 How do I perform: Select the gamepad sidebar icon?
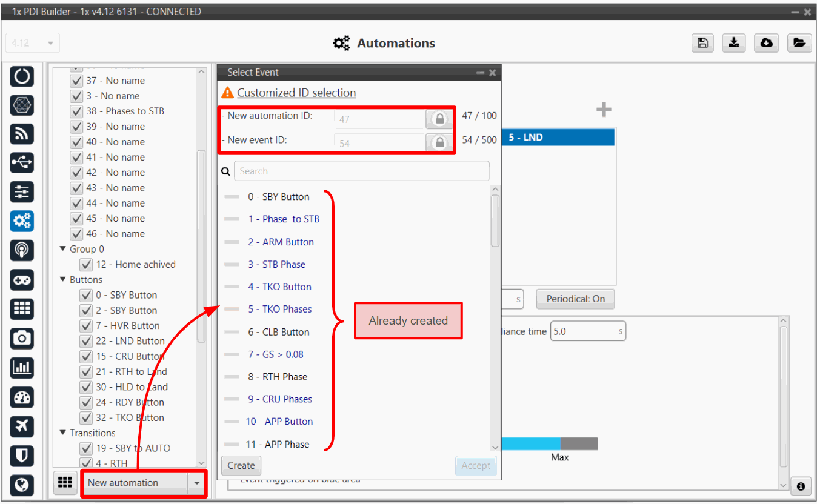click(x=22, y=280)
